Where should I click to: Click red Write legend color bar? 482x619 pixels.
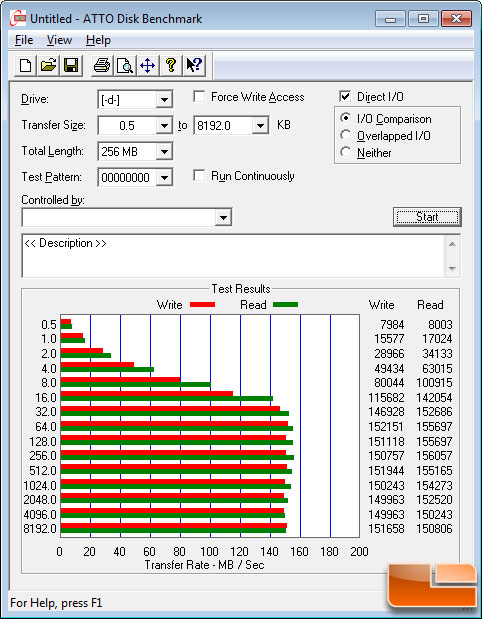click(x=203, y=305)
